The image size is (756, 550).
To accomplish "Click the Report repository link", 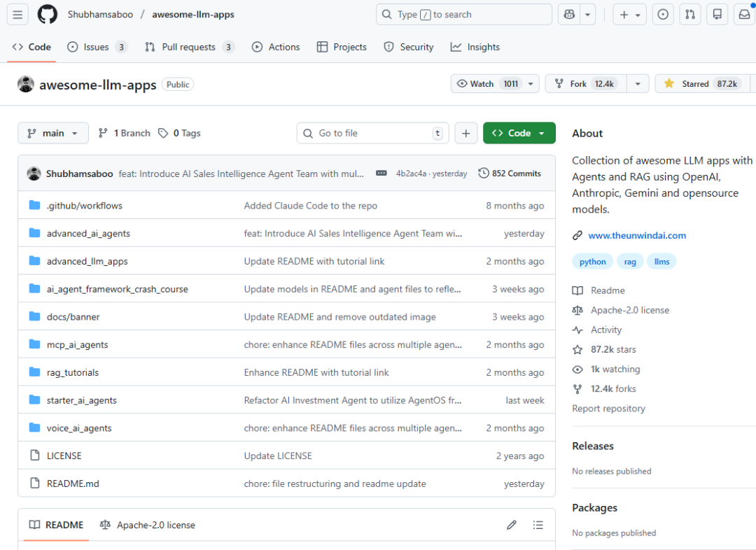I will click(608, 408).
